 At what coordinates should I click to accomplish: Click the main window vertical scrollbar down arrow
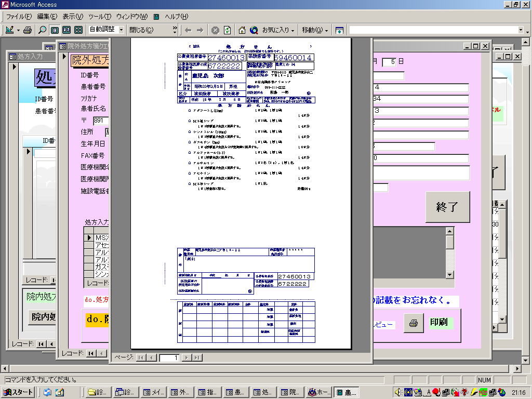[x=525, y=360]
